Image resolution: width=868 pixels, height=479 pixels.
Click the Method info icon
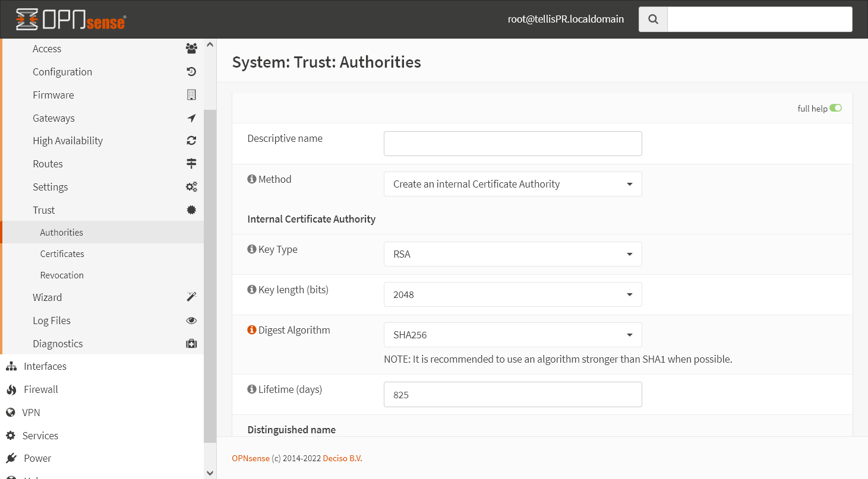click(x=251, y=179)
